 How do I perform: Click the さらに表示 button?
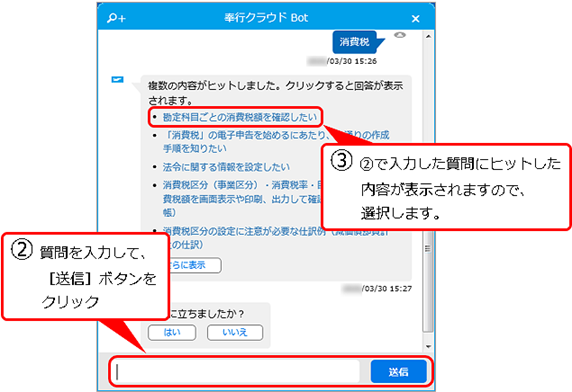195,265
